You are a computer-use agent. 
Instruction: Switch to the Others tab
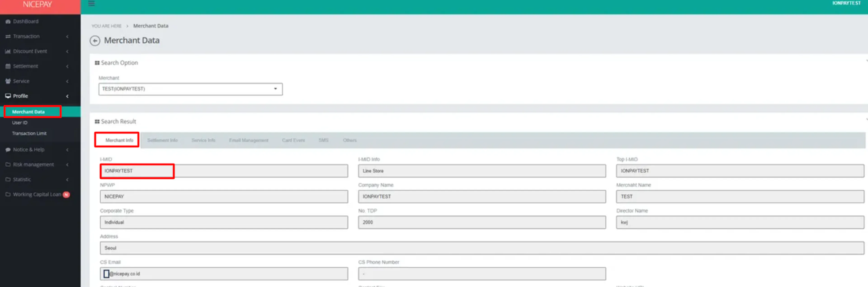click(x=349, y=140)
